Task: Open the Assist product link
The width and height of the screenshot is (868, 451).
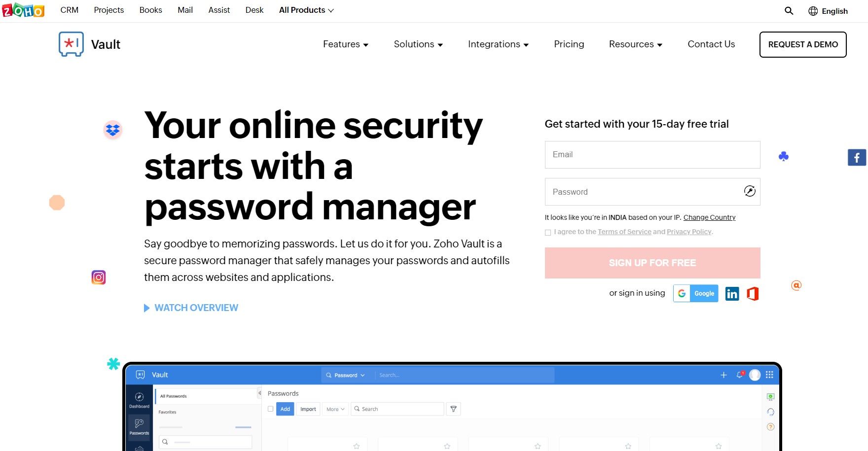Action: 219,10
